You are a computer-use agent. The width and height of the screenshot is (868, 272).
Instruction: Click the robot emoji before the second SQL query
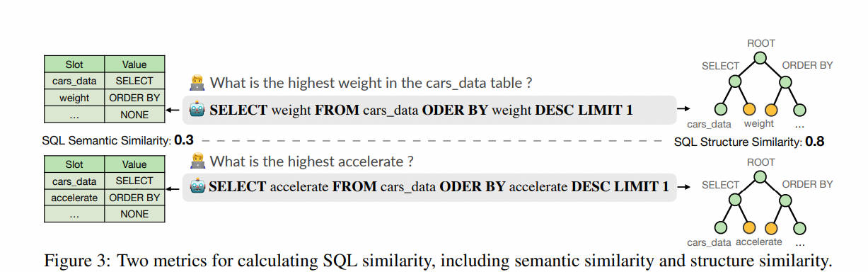197,186
